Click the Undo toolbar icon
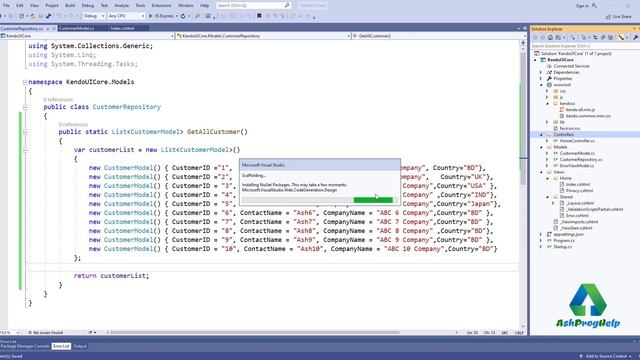The height and width of the screenshot is (360, 640). (x=59, y=16)
